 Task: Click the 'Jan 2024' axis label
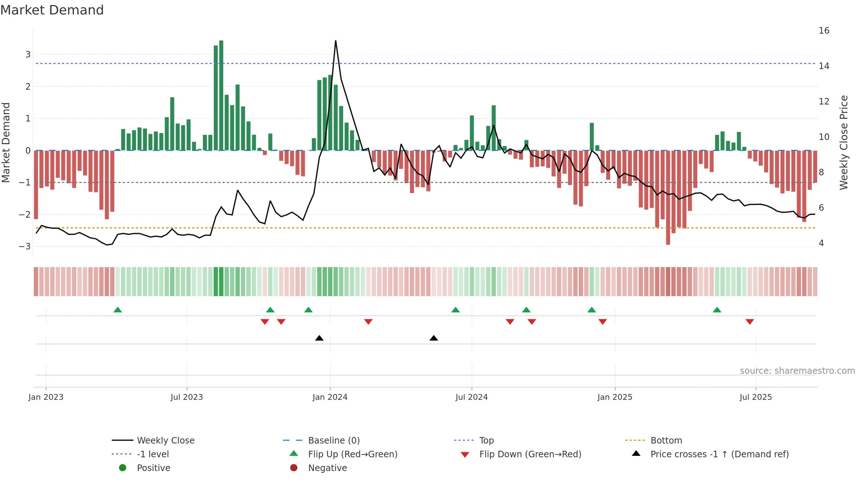point(330,397)
